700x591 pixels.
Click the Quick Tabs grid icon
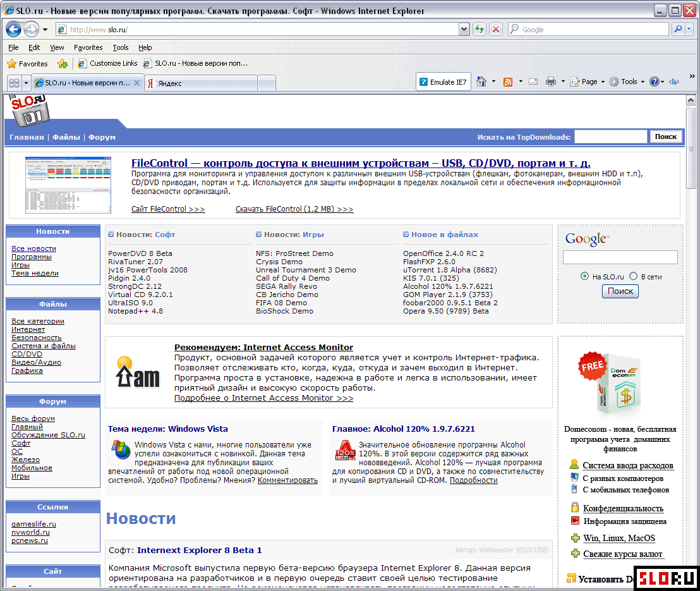click(x=15, y=83)
